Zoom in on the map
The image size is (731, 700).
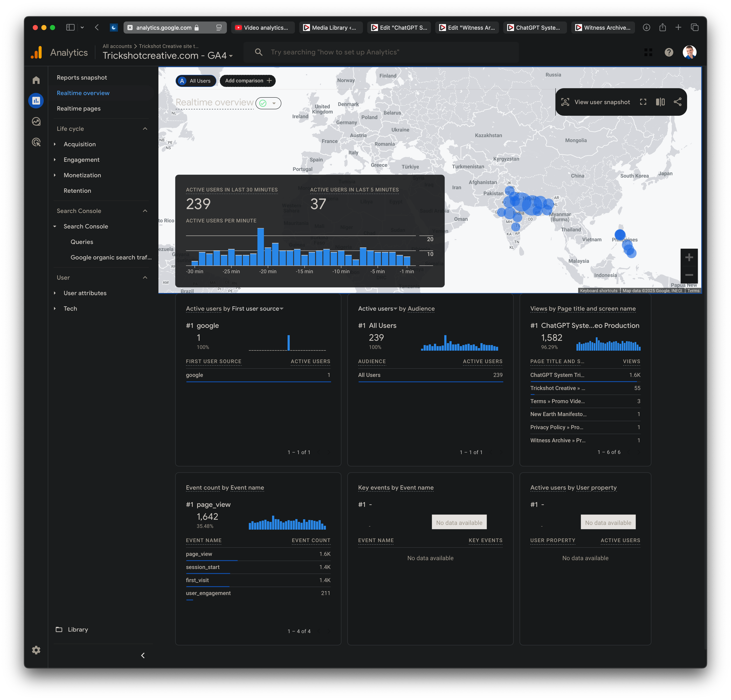pos(689,257)
